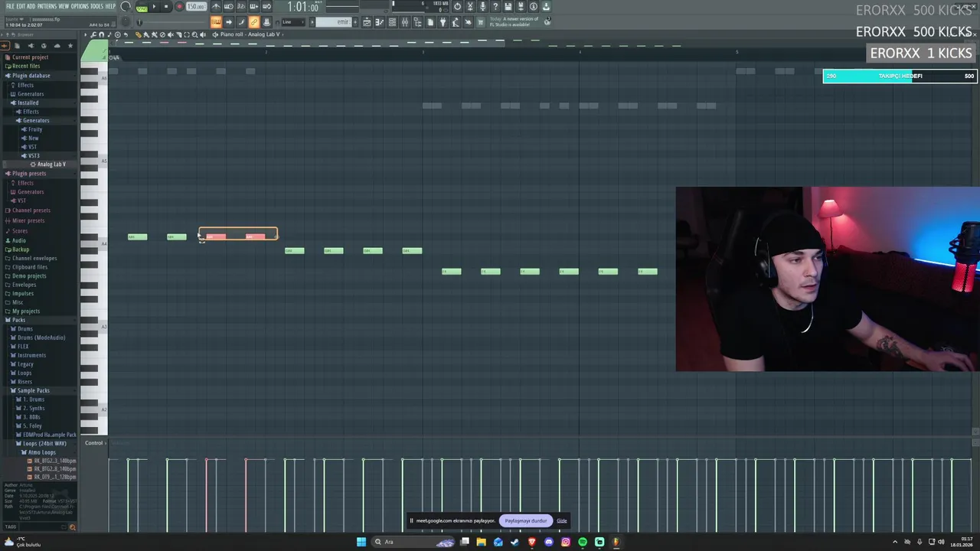Open the EDIT menu
This screenshot has height=551, width=980.
click(20, 6)
